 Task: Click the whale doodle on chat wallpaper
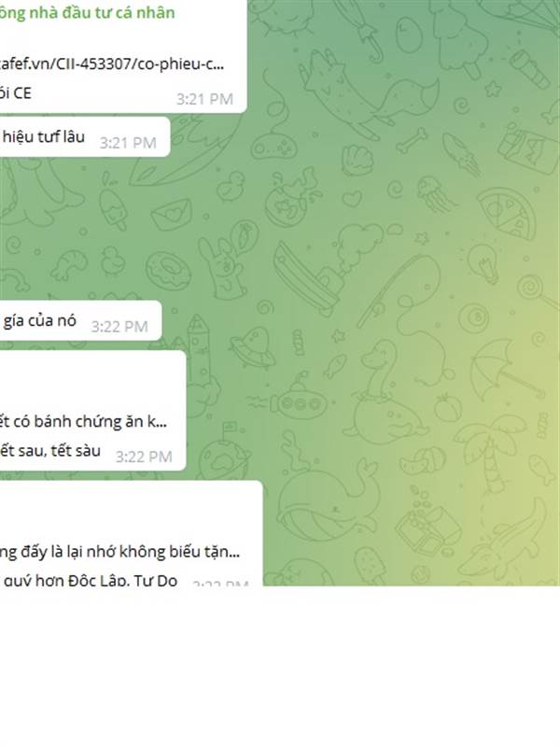(x=327, y=504)
